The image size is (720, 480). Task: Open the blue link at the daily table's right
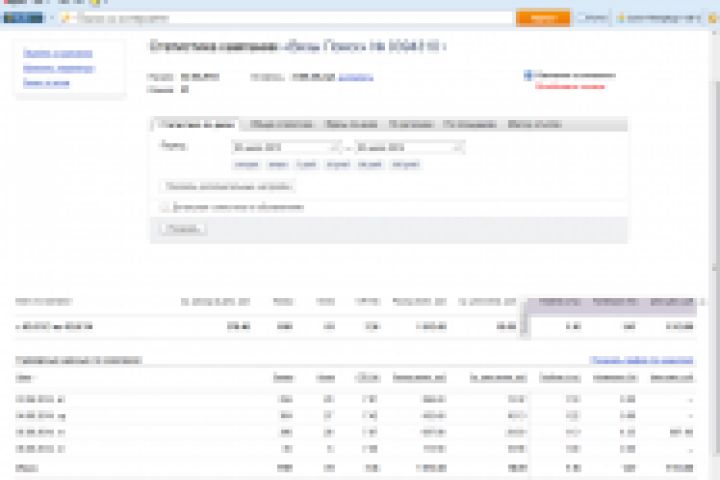(x=641, y=360)
